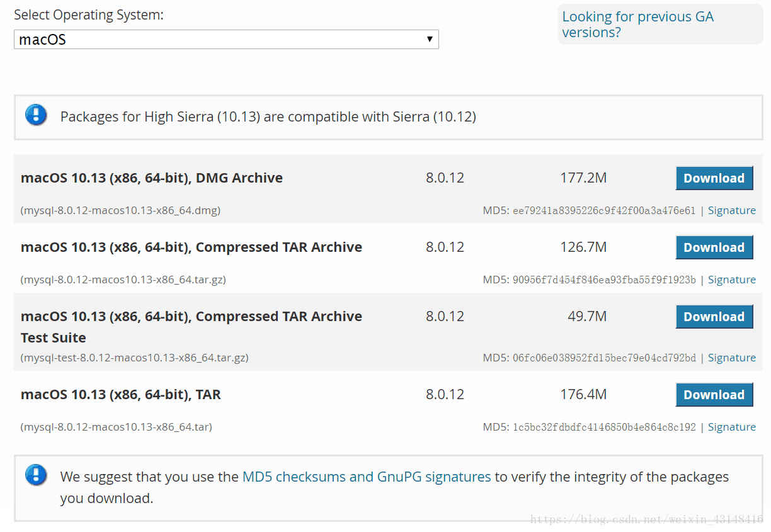The image size is (771, 532).
Task: Click the TAR package MD5 checksum text
Action: (x=603, y=427)
